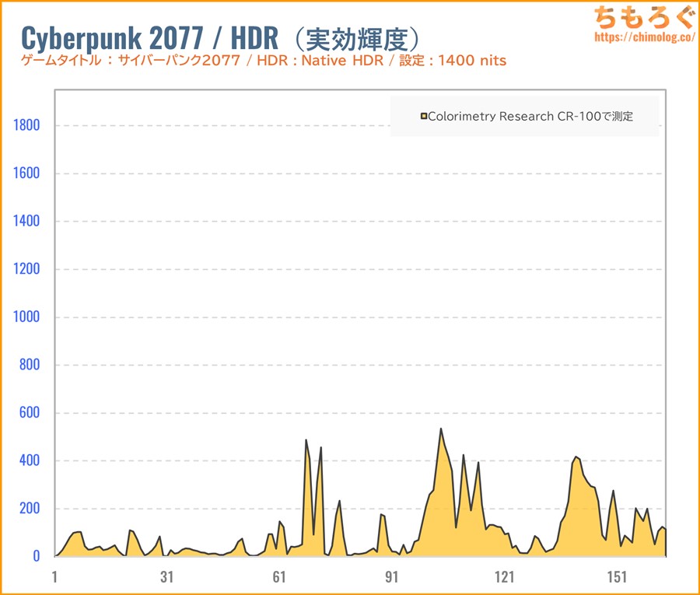Click the y-axis label 1600
The width and height of the screenshot is (700, 595).
point(26,173)
